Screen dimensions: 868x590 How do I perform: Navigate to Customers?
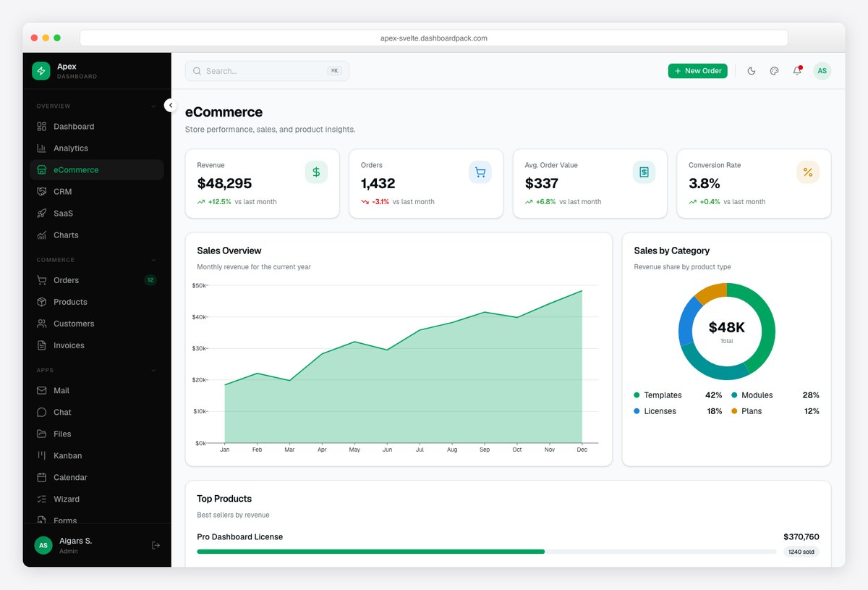pyautogui.click(x=97, y=324)
